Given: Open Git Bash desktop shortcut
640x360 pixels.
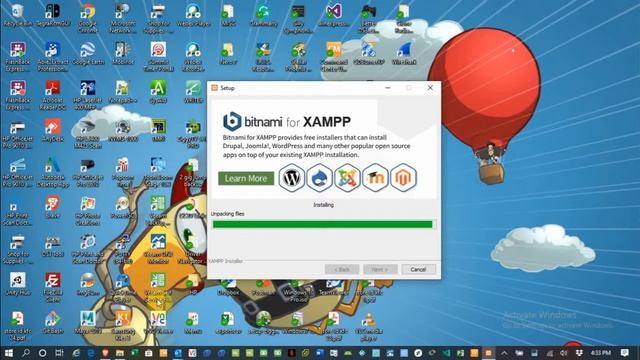Looking at the screenshot, I should pos(53,322).
